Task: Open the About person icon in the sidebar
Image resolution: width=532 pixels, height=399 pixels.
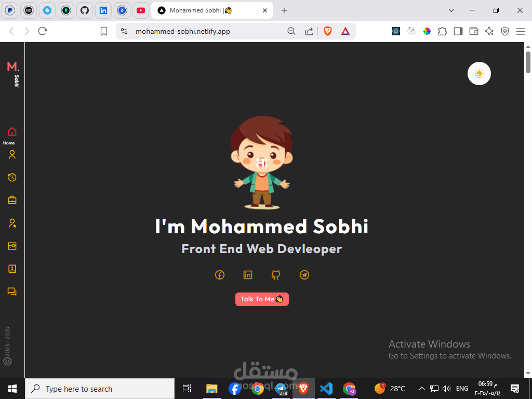Action: coord(12,155)
